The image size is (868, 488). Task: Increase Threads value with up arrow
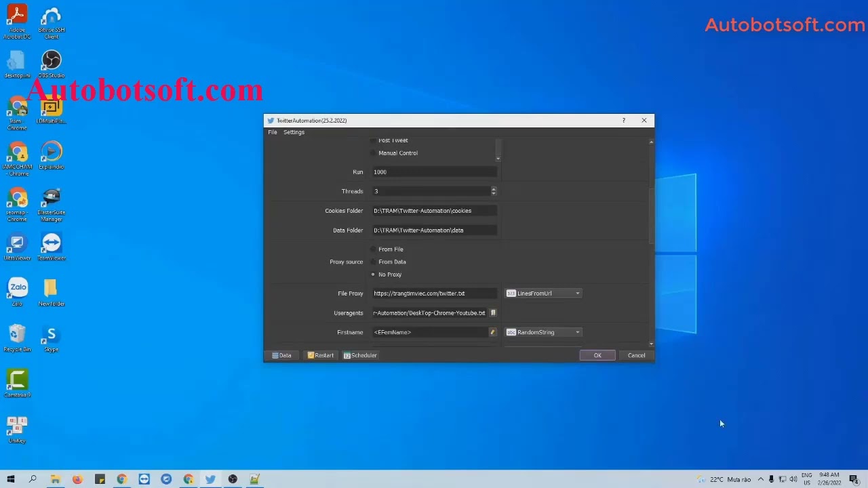[493, 189]
